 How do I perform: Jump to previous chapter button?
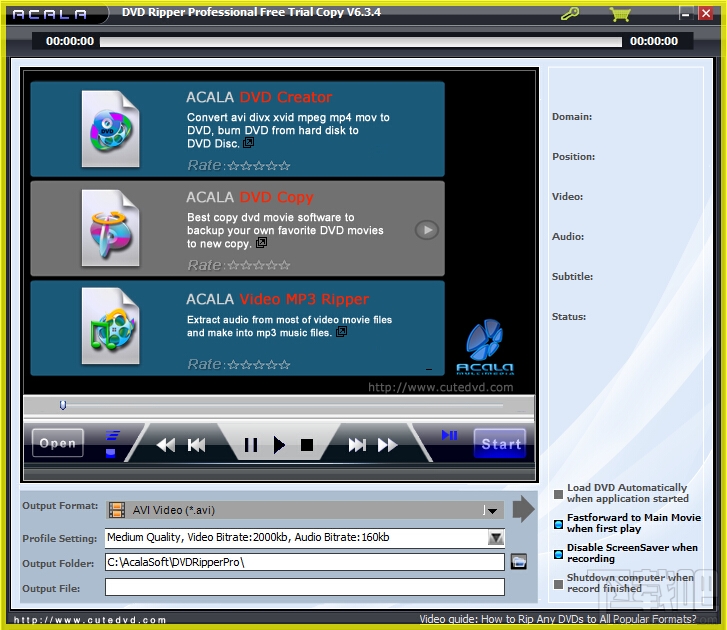pos(197,445)
